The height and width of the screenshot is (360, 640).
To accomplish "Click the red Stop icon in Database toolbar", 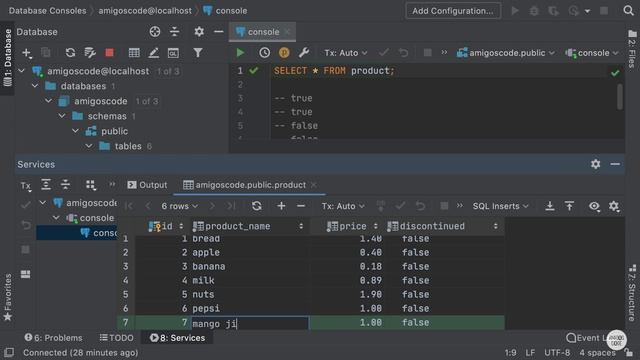I will point(109,53).
